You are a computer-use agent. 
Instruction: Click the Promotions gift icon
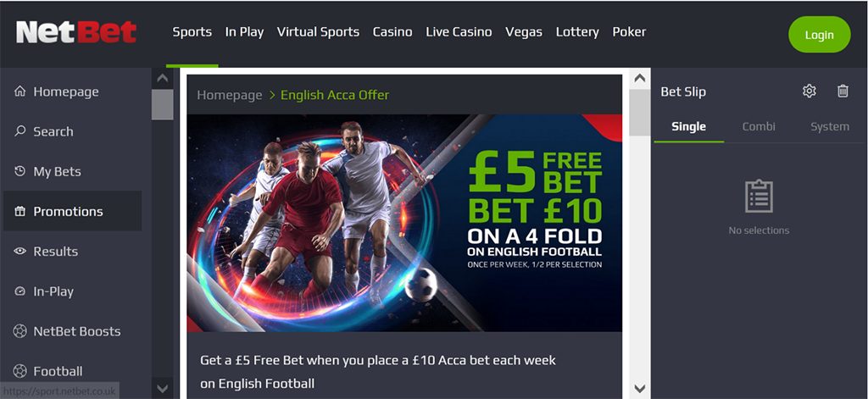coord(20,211)
